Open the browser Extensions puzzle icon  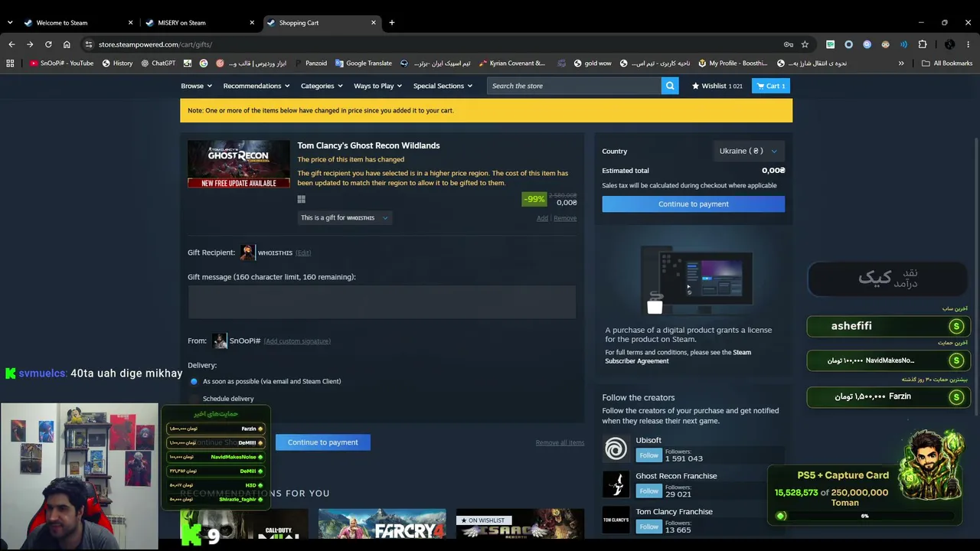923,44
